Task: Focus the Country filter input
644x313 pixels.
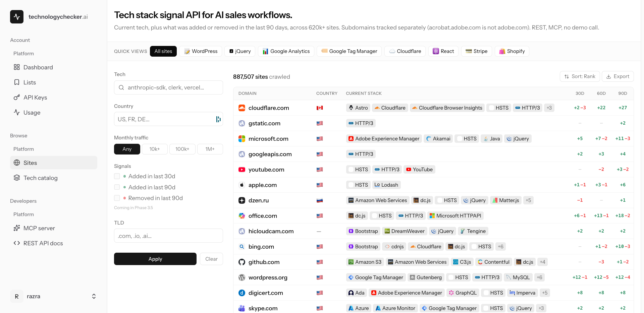Action: (168, 119)
